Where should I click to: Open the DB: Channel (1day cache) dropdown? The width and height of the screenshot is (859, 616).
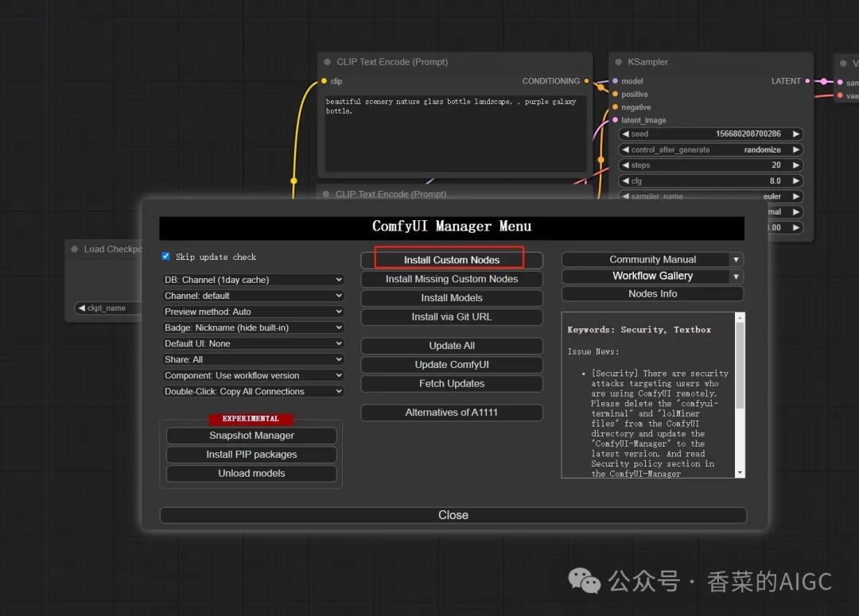click(x=253, y=280)
